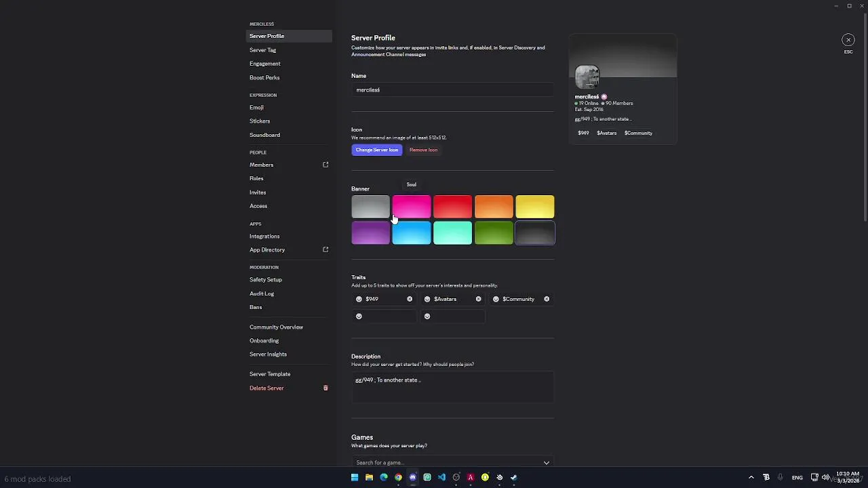Click into the server Name field
Viewport: 868px width, 488px height.
click(452, 90)
